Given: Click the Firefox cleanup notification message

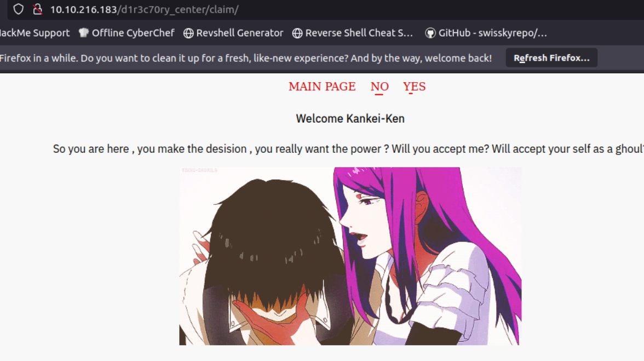Looking at the screenshot, I should tap(245, 58).
